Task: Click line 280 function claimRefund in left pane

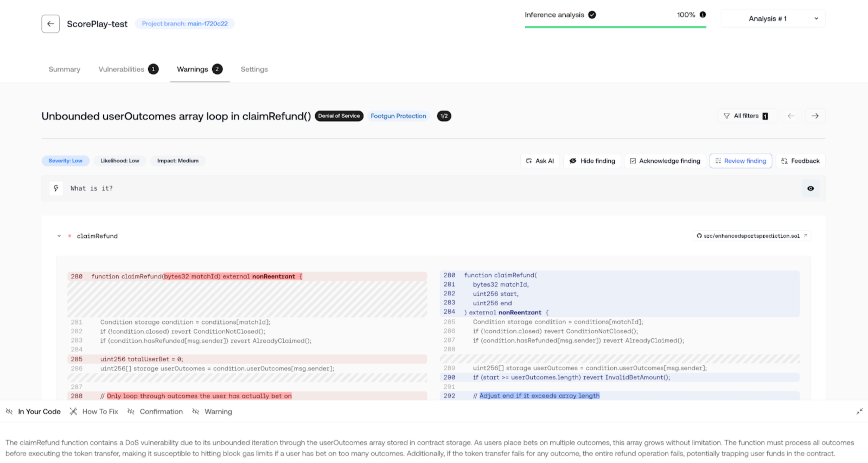Action: click(247, 276)
